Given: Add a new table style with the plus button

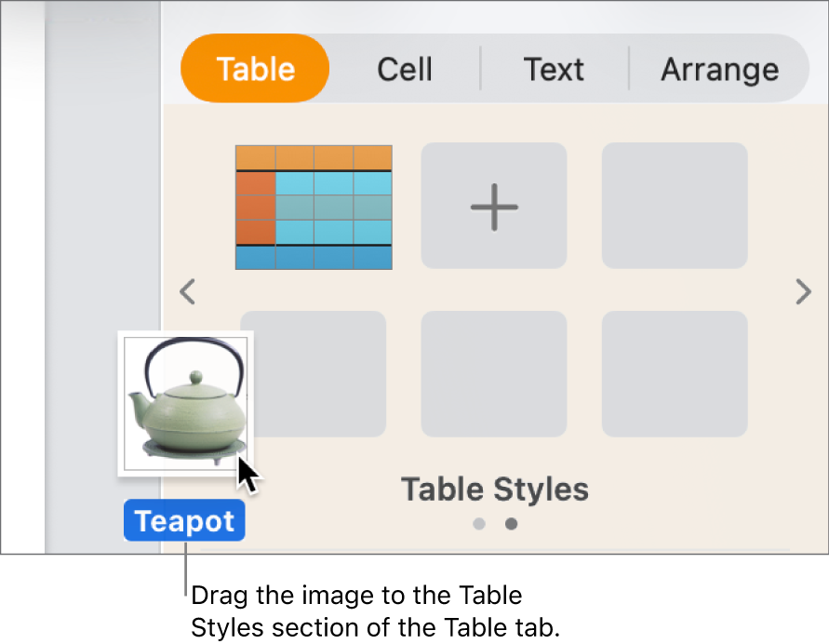Looking at the screenshot, I should 493,206.
